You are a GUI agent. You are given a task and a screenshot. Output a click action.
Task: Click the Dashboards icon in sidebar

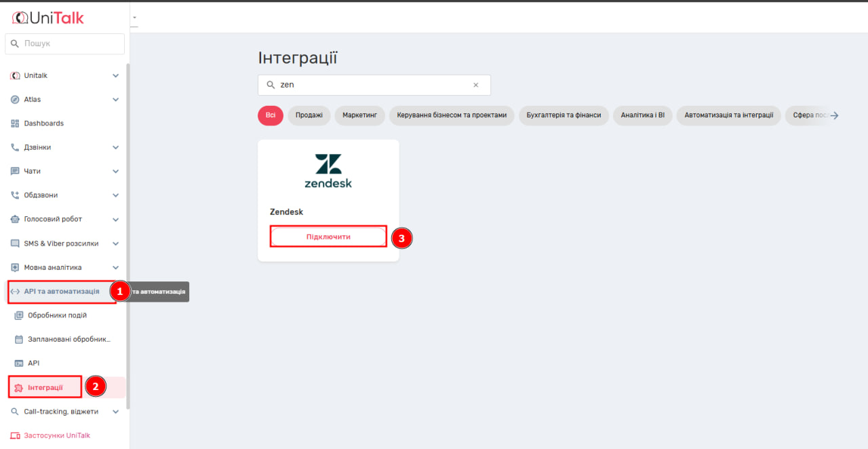[x=15, y=123]
